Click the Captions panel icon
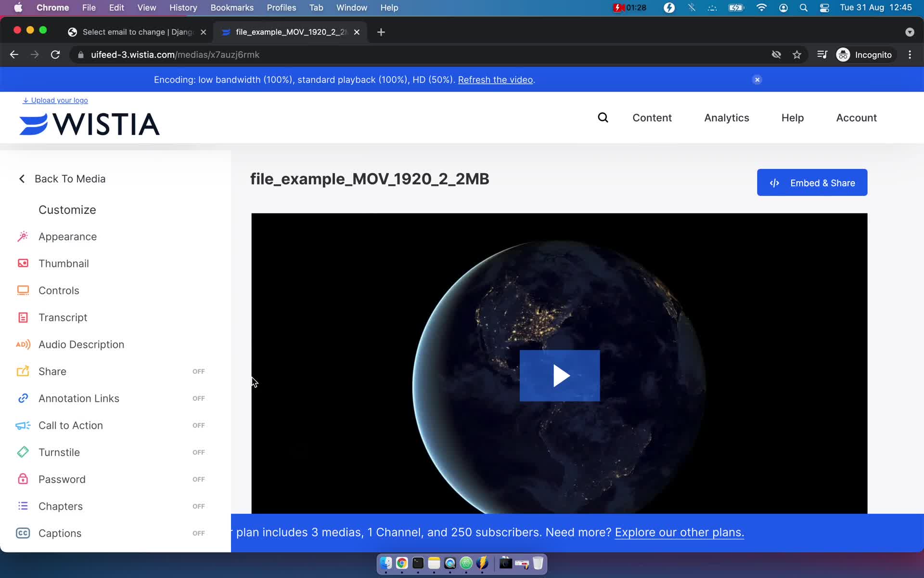Image resolution: width=924 pixels, height=578 pixels. point(23,533)
